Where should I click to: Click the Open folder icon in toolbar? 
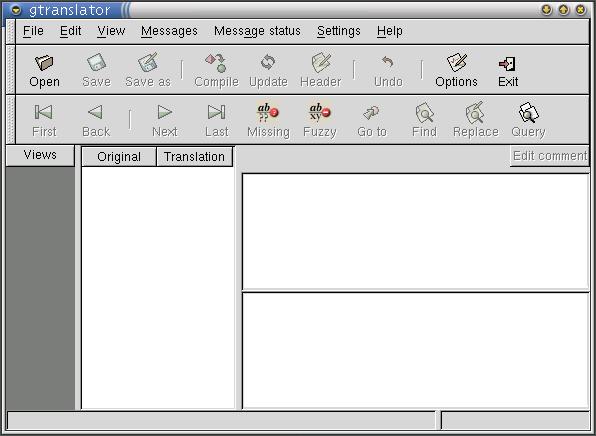tap(44, 63)
